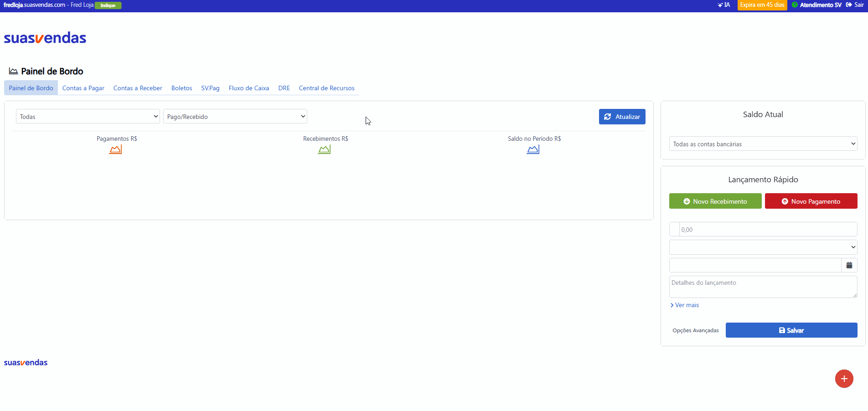Switch to the DRE tab
This screenshot has height=411, width=868.
(284, 88)
